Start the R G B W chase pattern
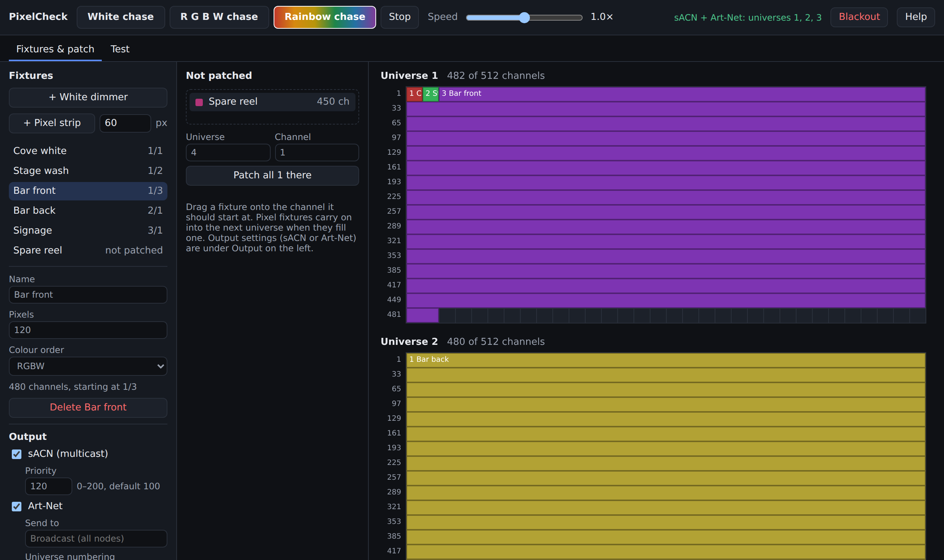The width and height of the screenshot is (944, 560). 219,17
